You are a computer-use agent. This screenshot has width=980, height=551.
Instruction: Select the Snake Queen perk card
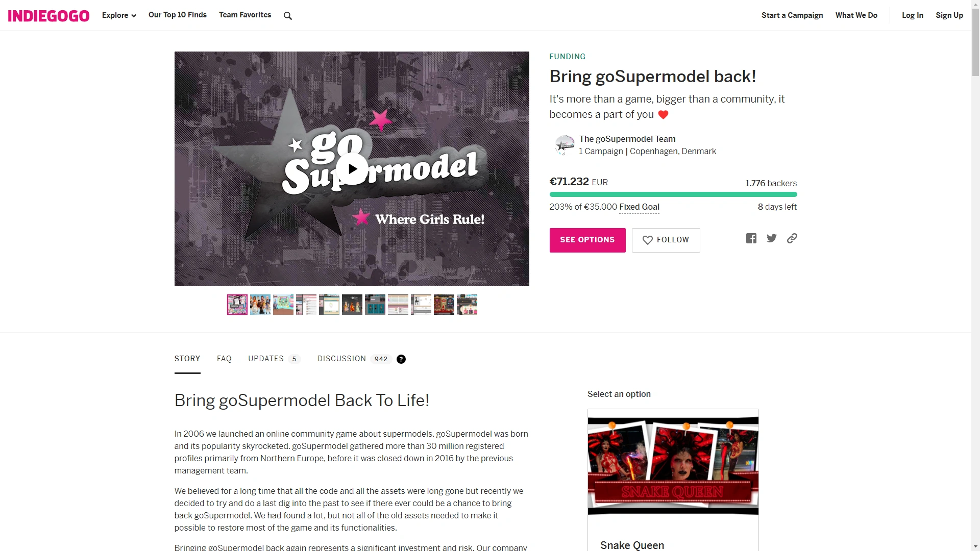tap(673, 480)
